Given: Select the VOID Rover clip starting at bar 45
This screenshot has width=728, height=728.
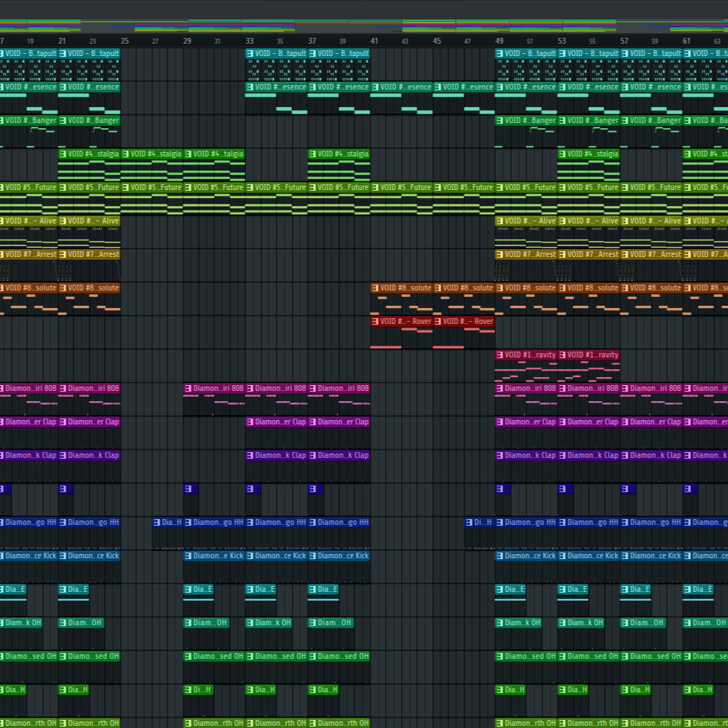Looking at the screenshot, I should click(x=467, y=322).
